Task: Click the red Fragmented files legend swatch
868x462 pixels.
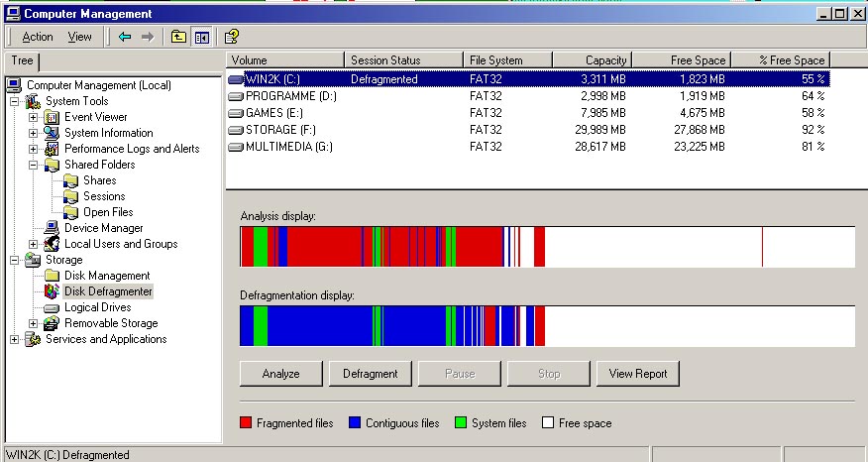Action: coord(247,423)
